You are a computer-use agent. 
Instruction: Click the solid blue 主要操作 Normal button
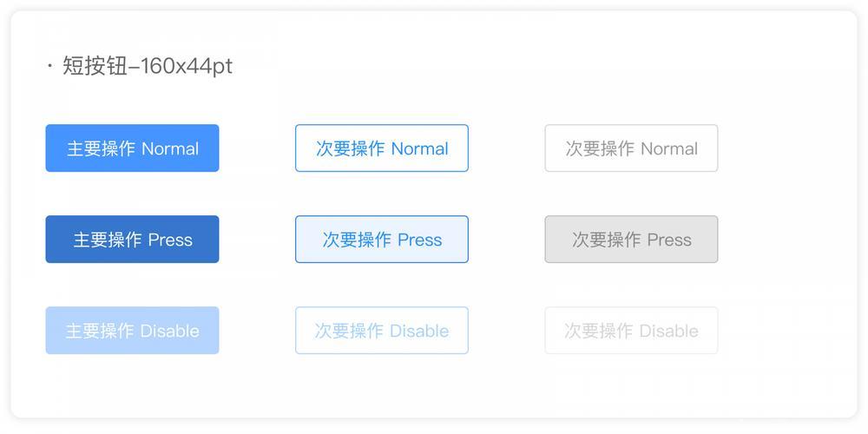tap(132, 148)
